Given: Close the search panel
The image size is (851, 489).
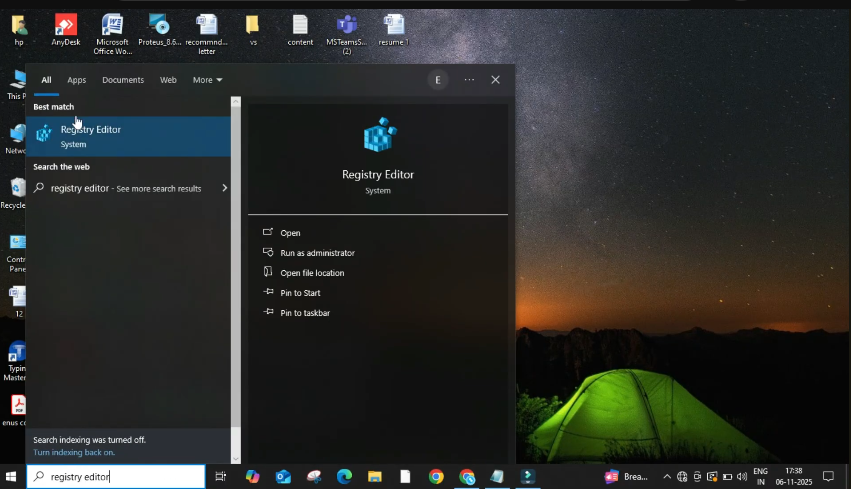Looking at the screenshot, I should click(495, 80).
